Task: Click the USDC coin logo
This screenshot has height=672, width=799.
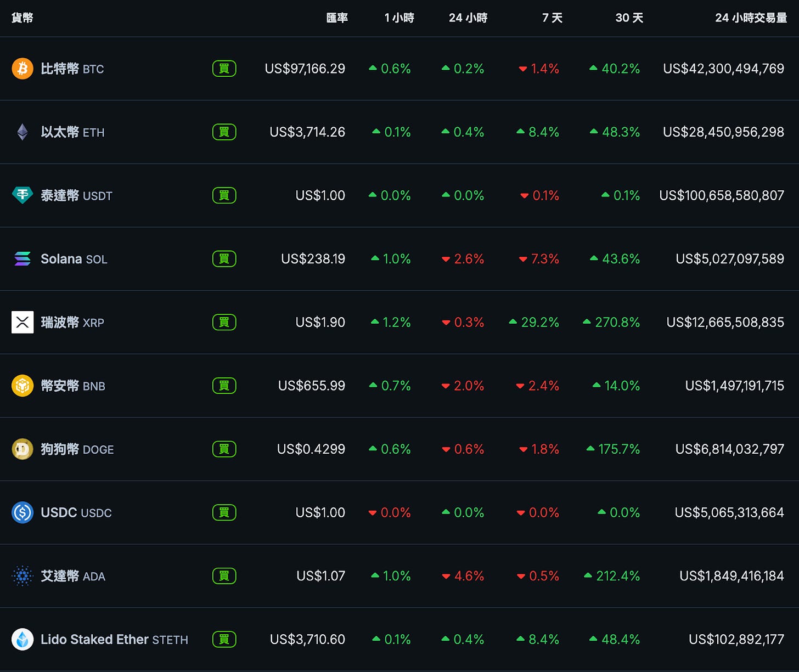Action: pos(22,512)
